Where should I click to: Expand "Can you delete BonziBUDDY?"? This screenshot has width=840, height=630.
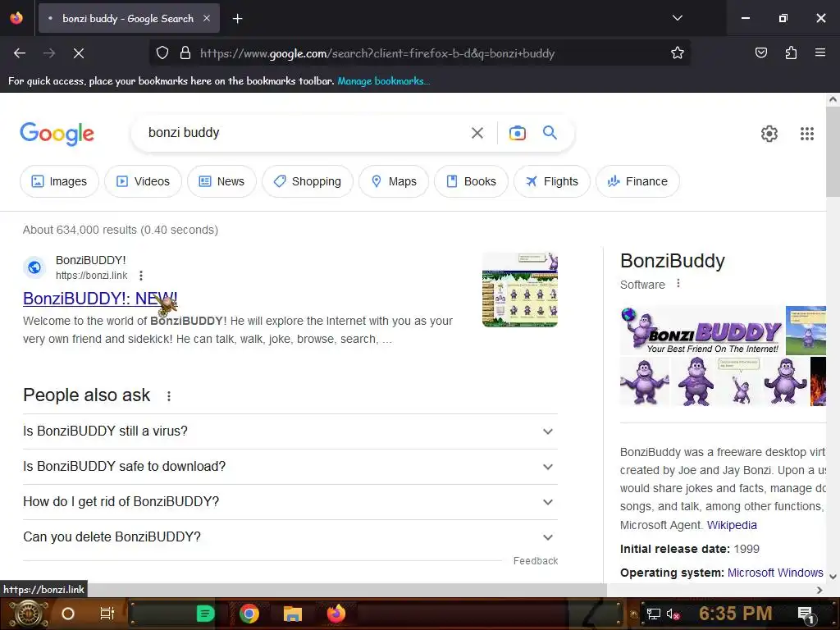coord(290,537)
